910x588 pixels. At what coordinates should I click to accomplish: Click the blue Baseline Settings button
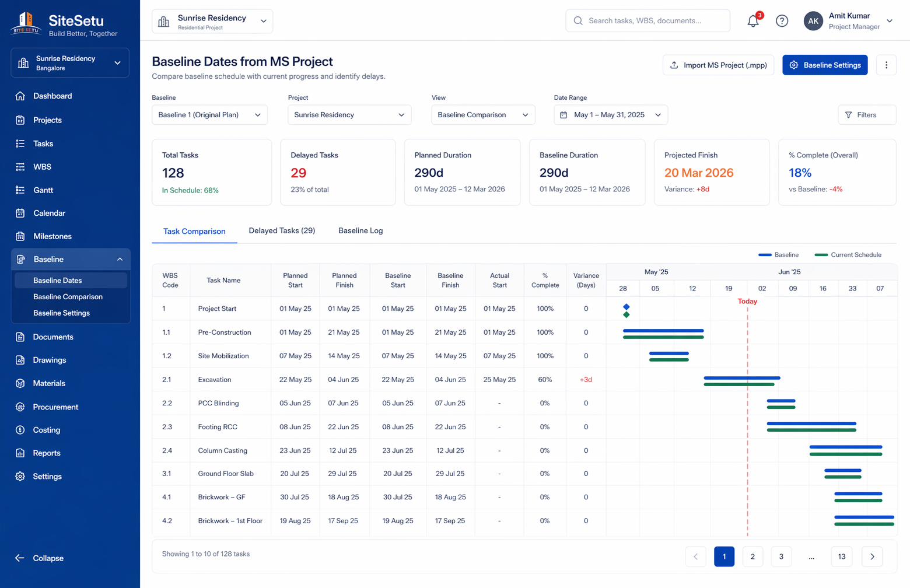(825, 65)
